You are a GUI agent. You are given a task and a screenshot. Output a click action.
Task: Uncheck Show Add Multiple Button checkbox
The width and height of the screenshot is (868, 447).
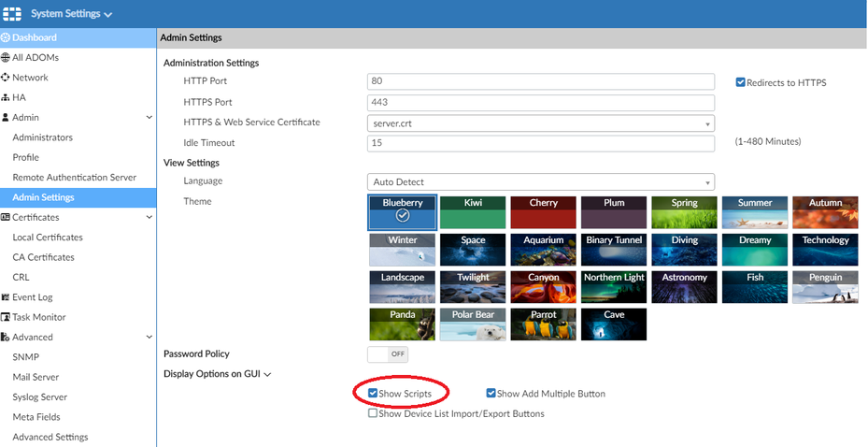tap(491, 394)
